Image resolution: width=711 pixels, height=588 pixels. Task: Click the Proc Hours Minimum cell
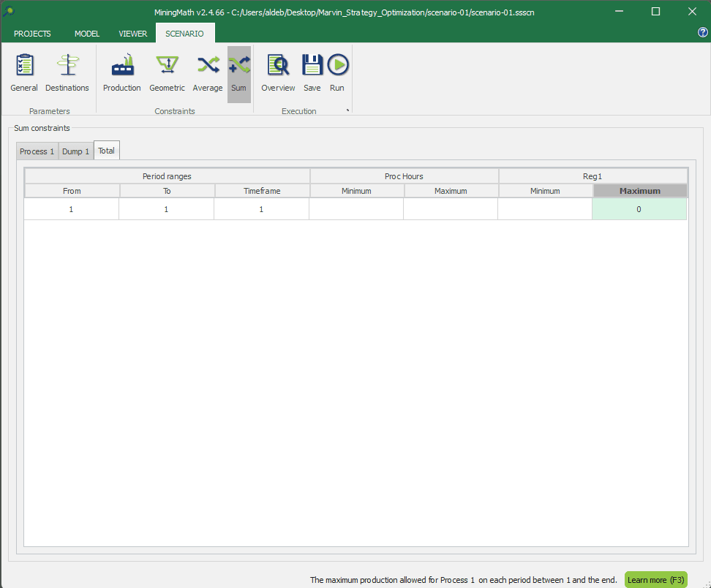(356, 209)
